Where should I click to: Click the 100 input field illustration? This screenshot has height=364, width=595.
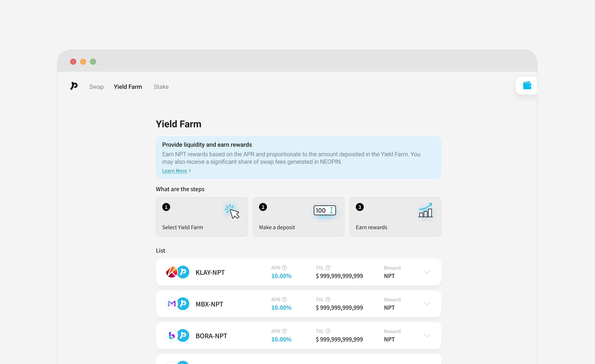pos(325,210)
